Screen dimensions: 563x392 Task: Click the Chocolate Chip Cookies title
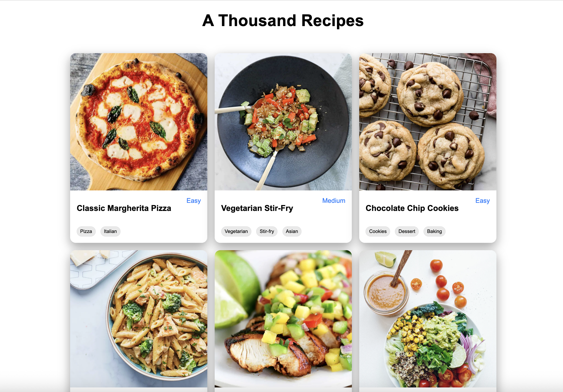point(412,208)
